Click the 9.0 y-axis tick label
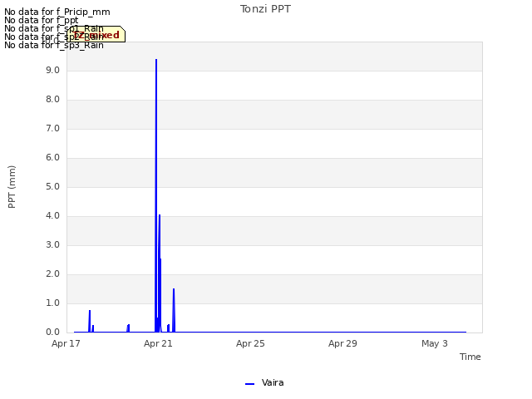This screenshot has width=532, height=399. (52, 70)
